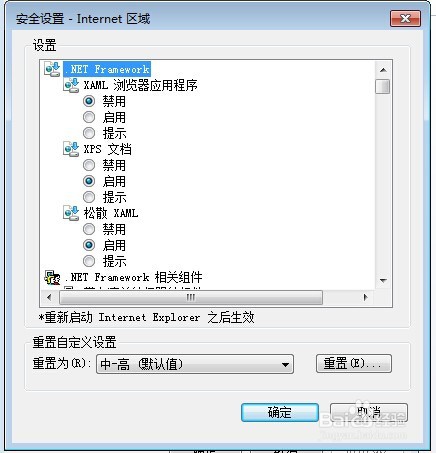Image resolution: width=436 pixels, height=453 pixels.
Task: Select the .NET Framework tree item
Action: (107, 69)
